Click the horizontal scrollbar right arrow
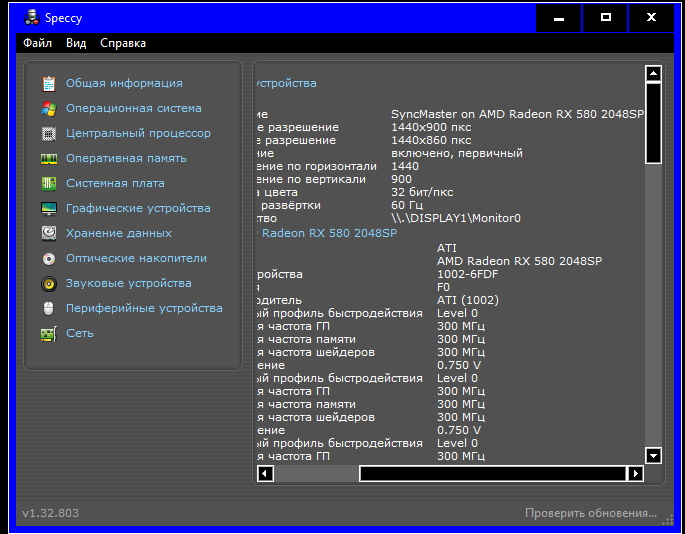 tap(634, 474)
